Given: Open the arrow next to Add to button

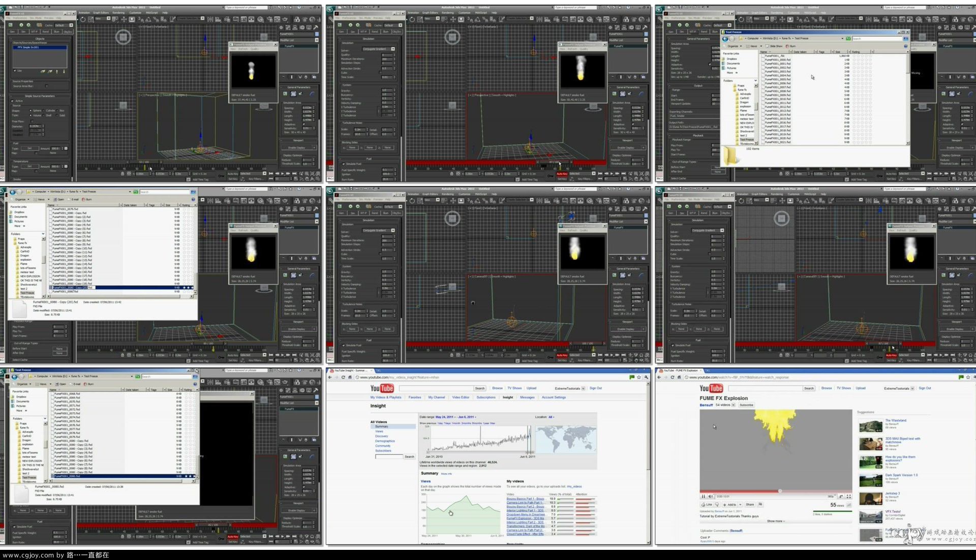Looking at the screenshot, I should click(x=740, y=505).
